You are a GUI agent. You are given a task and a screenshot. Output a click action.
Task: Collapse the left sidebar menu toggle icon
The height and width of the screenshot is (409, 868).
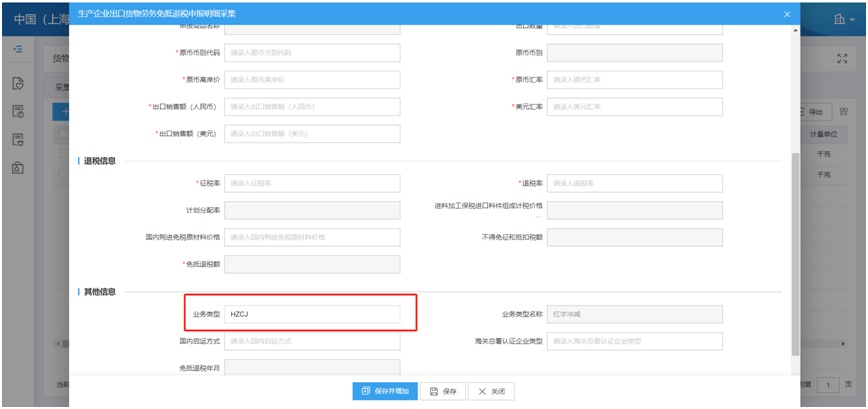click(x=17, y=48)
